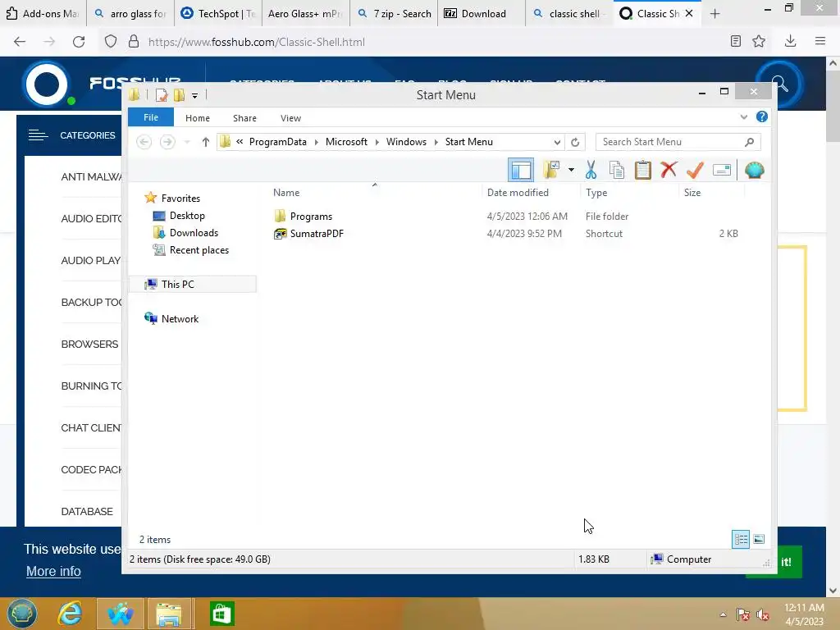Reload the Firefox page

click(79, 42)
